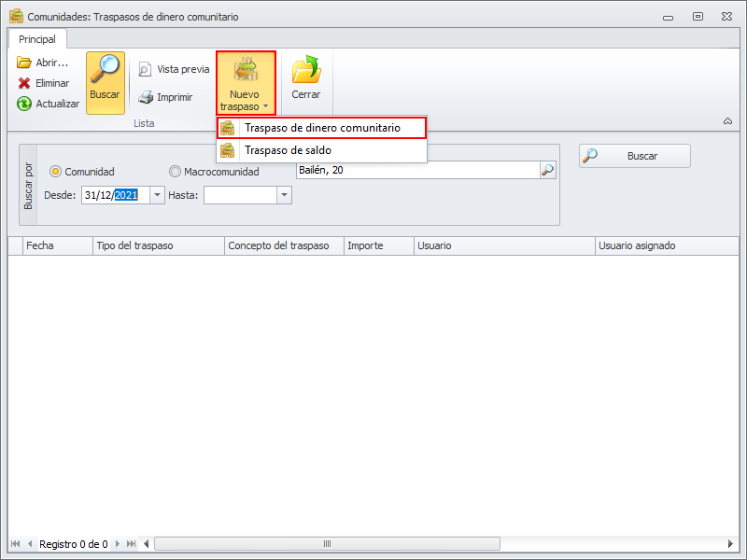This screenshot has height=560, width=747.
Task: Open the Abrir folder icon
Action: (x=24, y=63)
